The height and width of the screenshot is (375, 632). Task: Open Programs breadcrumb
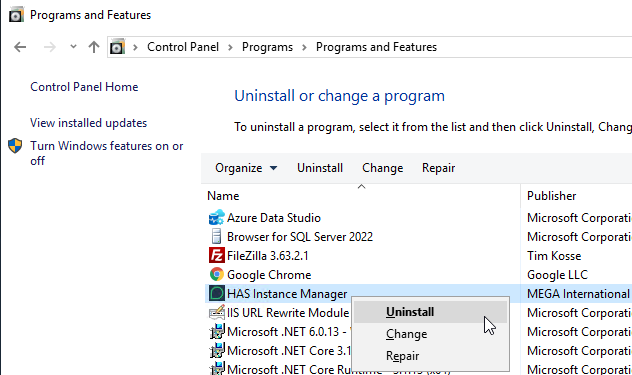[x=267, y=47]
